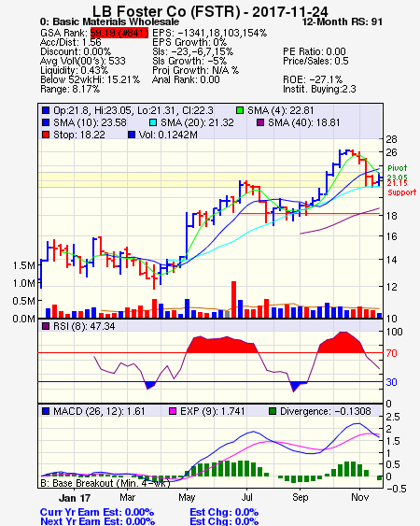
Task: Click the May date axis label
Action: click(187, 497)
